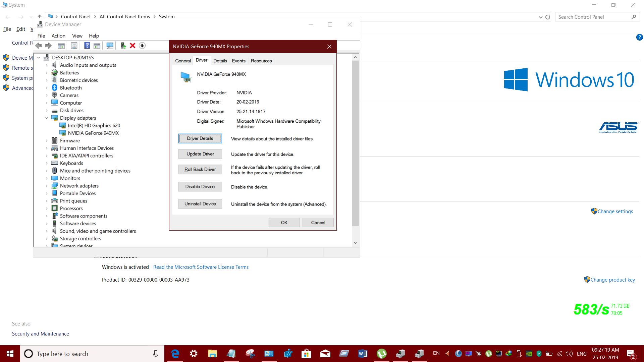This screenshot has height=362, width=644.
Task: Open Microsoft Store from the taskbar
Action: pos(306,354)
